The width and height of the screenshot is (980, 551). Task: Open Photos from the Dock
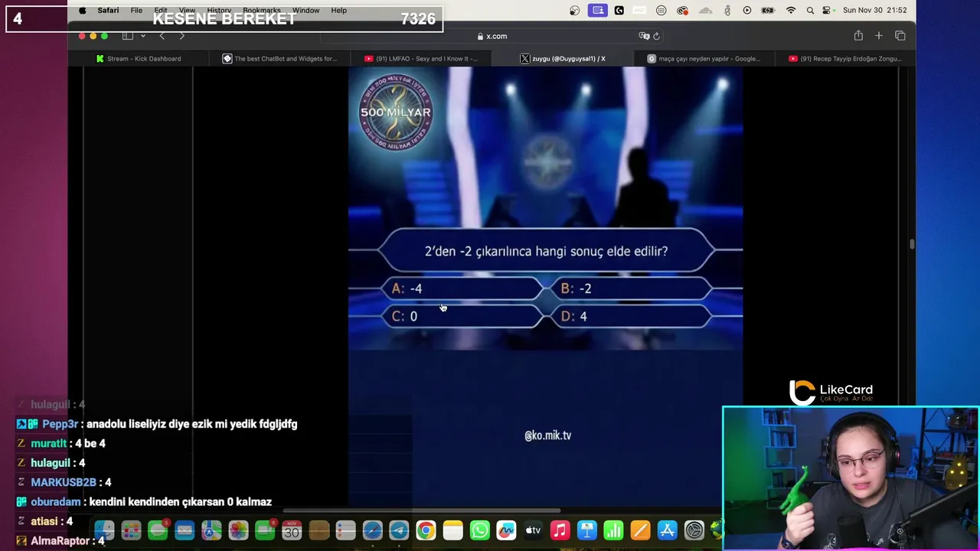click(238, 530)
